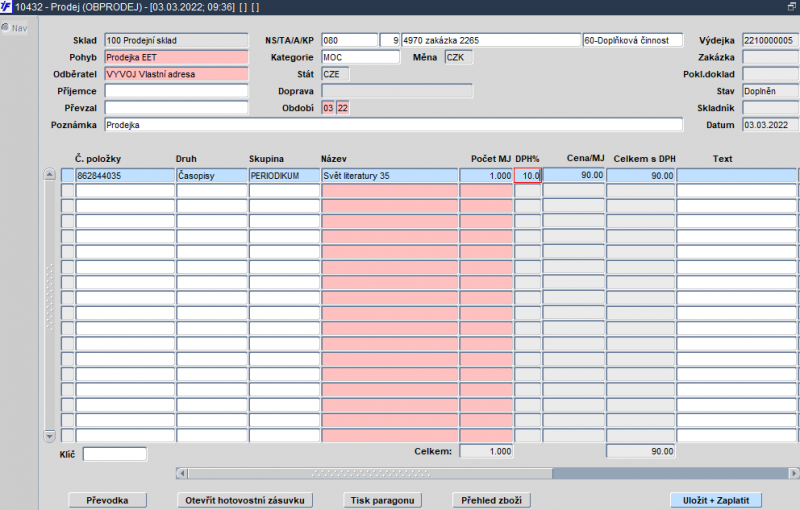The image size is (800, 510).
Task: Click the Otevřít hotovostní zásuvku button
Action: coord(245,500)
